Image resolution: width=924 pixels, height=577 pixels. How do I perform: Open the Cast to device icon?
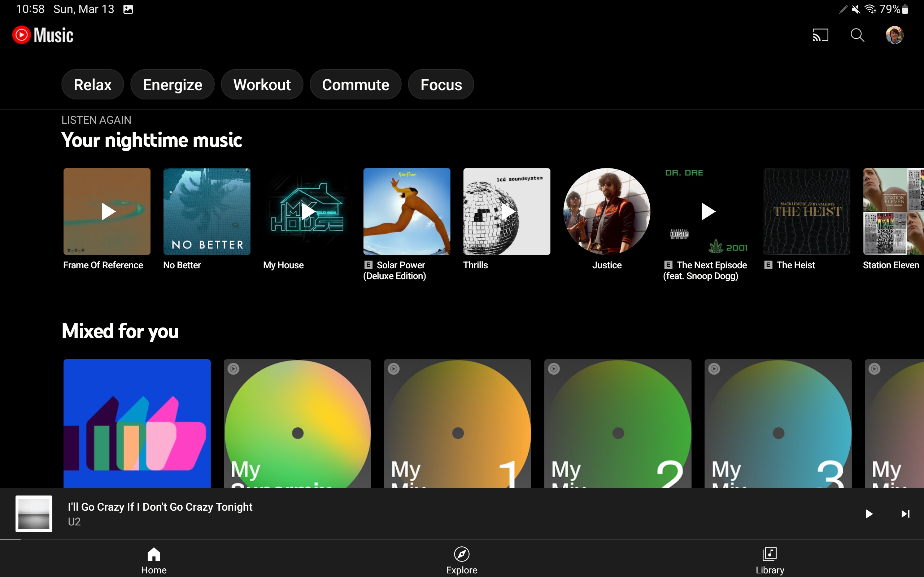pyautogui.click(x=820, y=35)
